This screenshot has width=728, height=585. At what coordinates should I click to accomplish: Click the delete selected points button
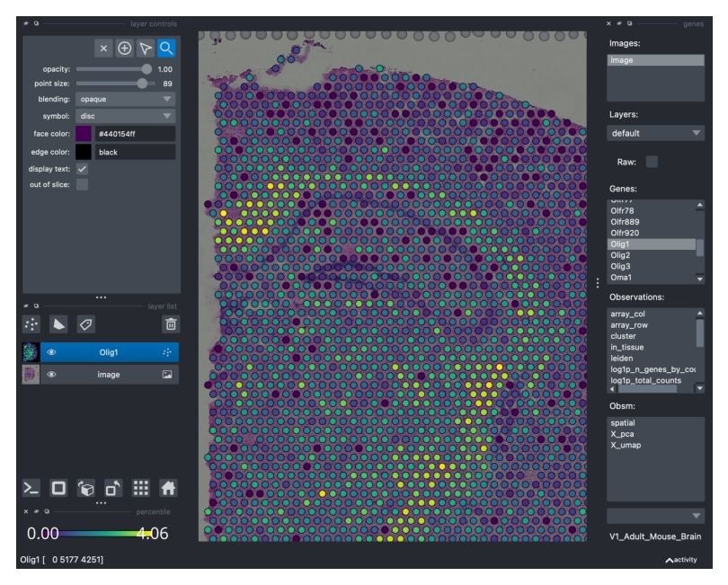coord(104,49)
